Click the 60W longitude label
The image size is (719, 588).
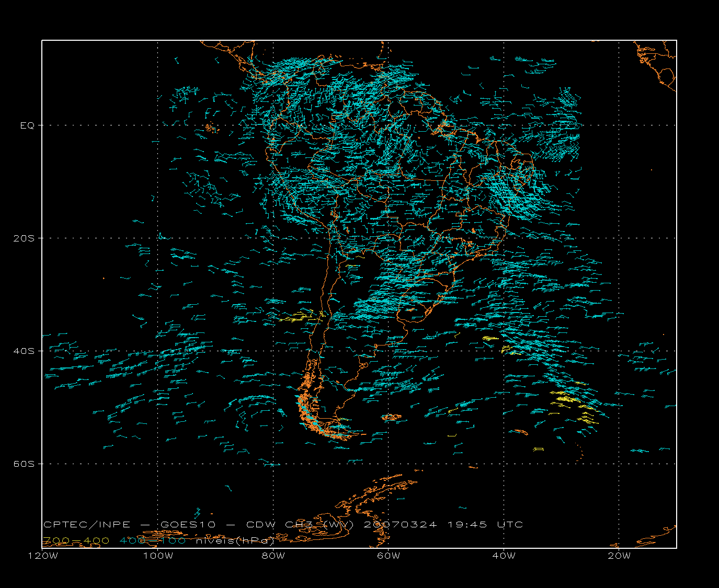[x=389, y=556]
